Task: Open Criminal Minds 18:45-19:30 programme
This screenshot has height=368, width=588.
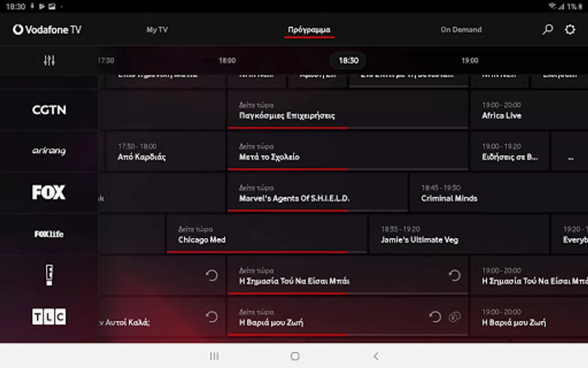Action: click(499, 192)
